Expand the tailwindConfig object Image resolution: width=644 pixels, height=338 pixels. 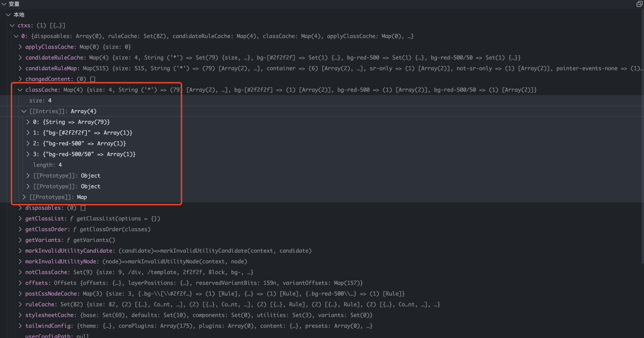point(20,326)
